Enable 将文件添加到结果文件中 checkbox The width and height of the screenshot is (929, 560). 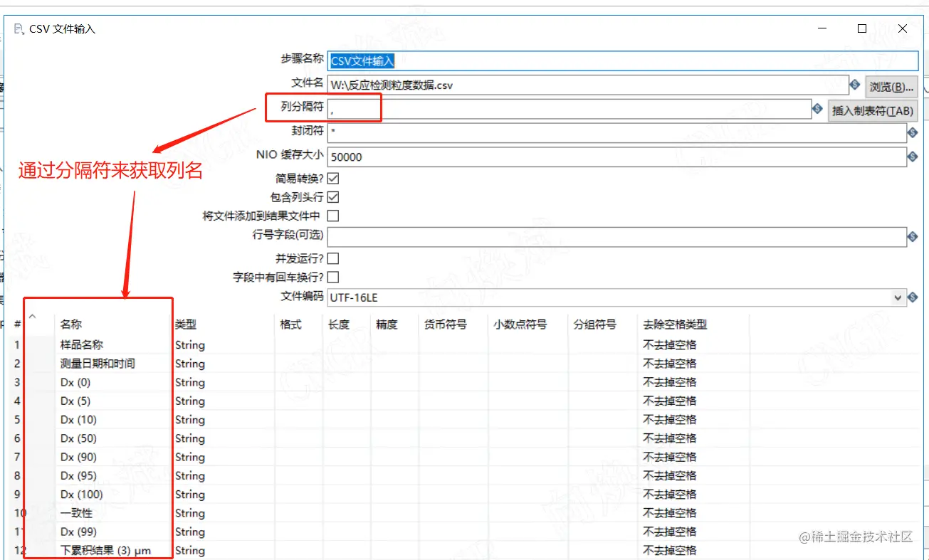click(x=332, y=216)
